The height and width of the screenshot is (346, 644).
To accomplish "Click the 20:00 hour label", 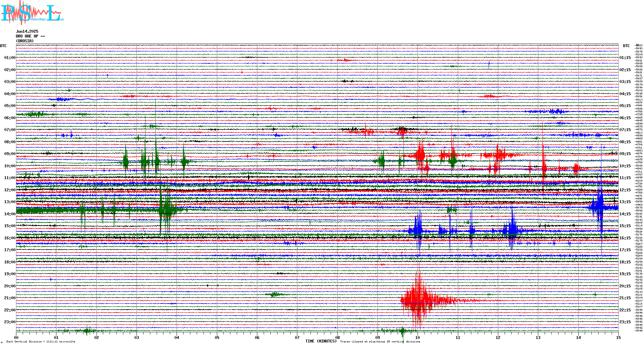I will [x=10, y=286].
